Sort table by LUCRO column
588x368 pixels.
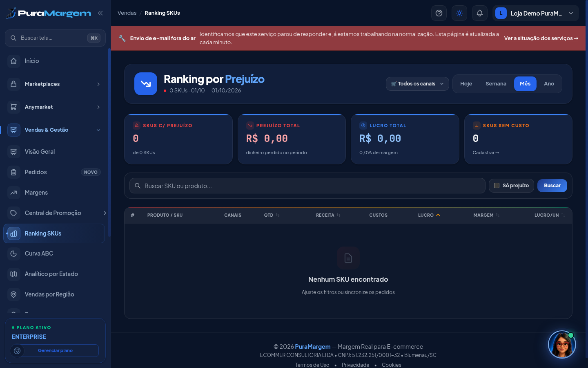(429, 215)
